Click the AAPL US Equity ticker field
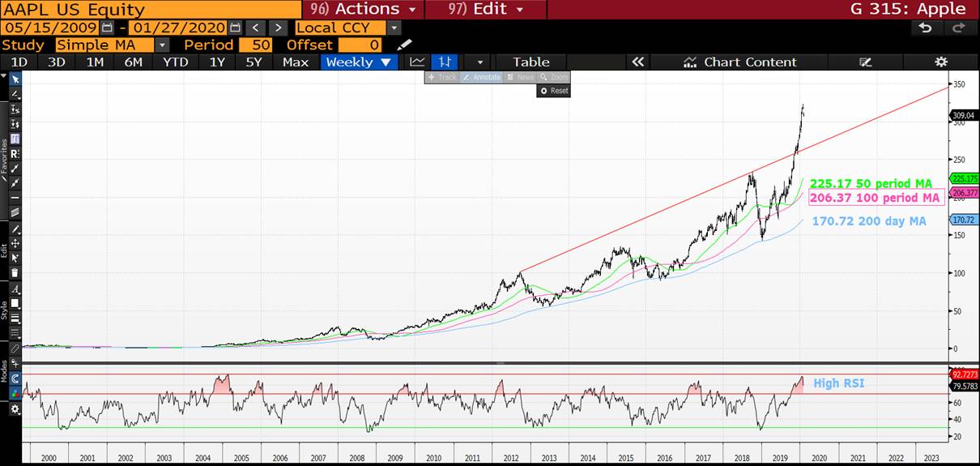The width and height of the screenshot is (980, 466). pyautogui.click(x=149, y=10)
